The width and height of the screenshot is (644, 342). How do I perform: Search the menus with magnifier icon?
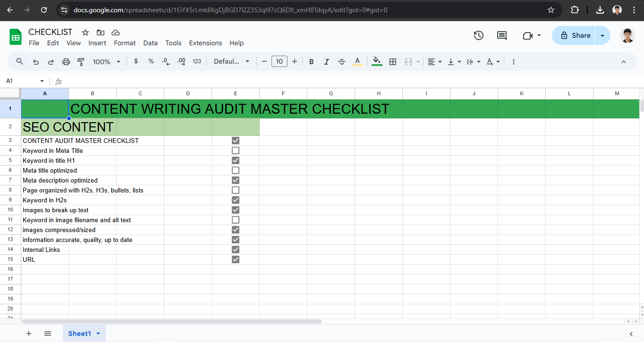pyautogui.click(x=20, y=61)
